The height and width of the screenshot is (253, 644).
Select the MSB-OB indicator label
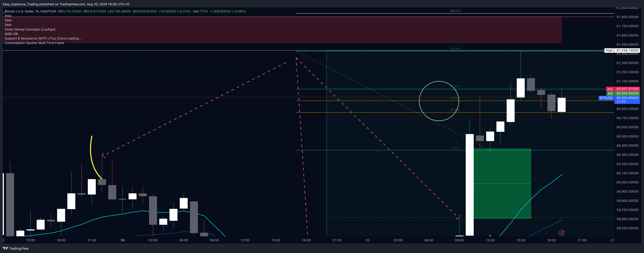11,34
